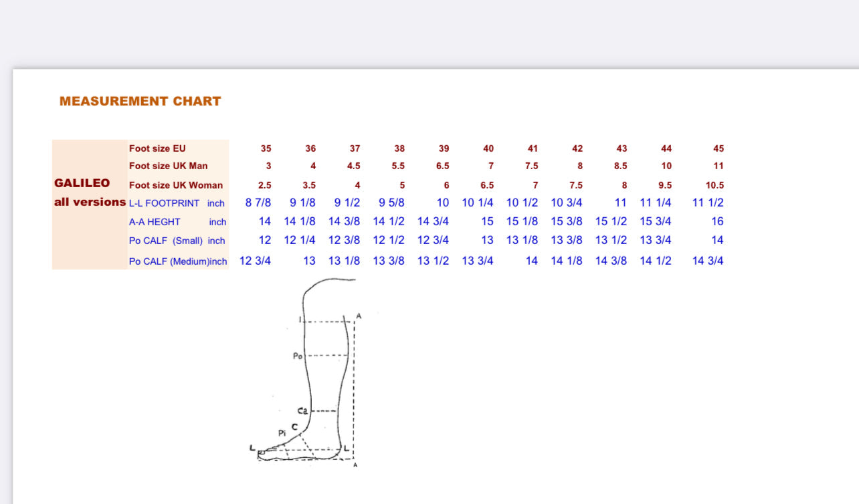
Task: Click UK Woman size 2.5 cell
Action: click(x=265, y=185)
